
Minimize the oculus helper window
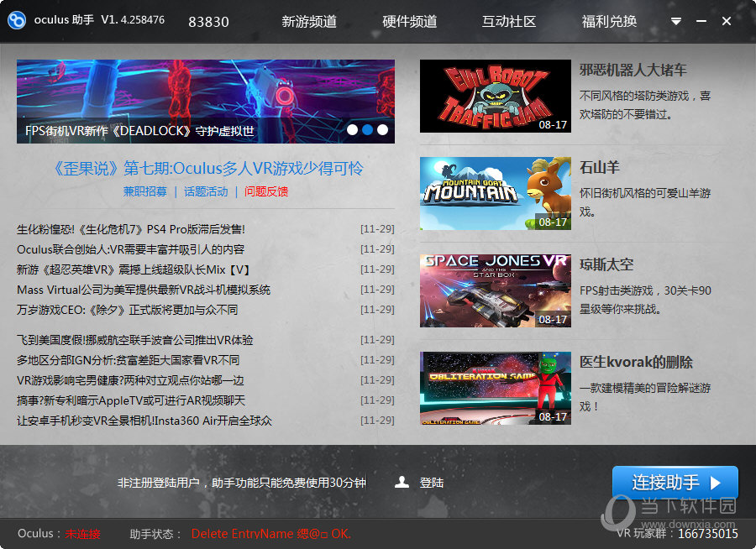point(701,21)
